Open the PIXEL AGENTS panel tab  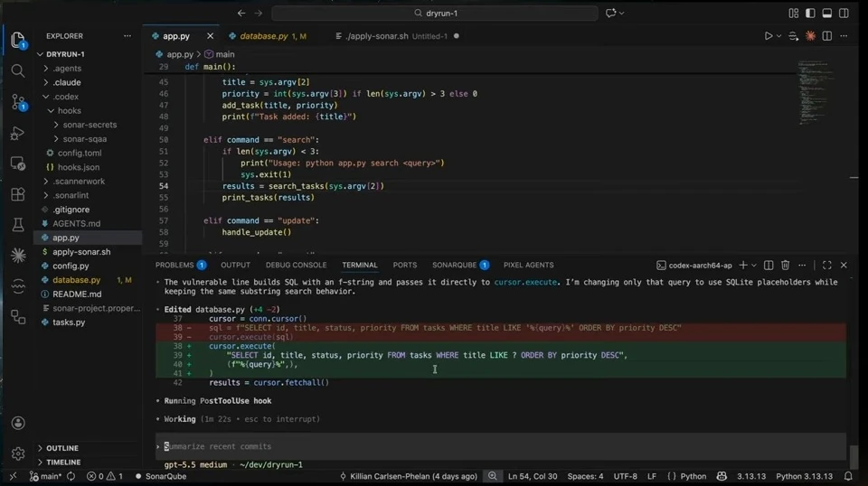[x=529, y=265]
